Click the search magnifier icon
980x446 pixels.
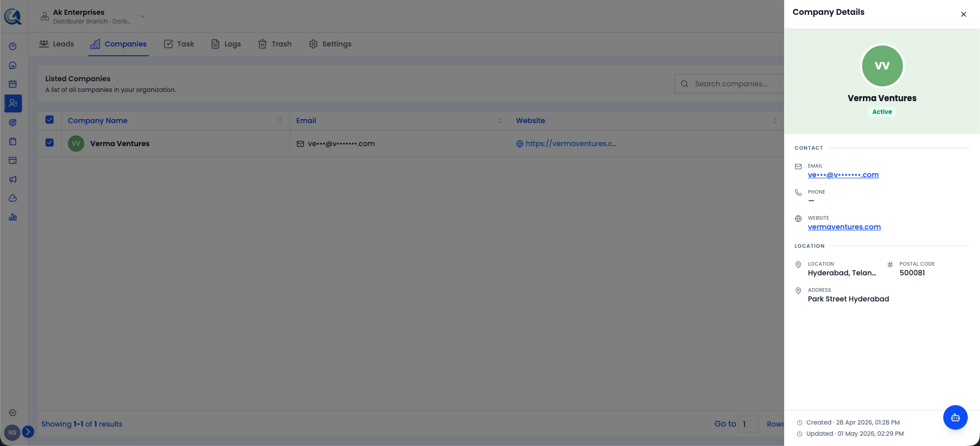tap(684, 84)
